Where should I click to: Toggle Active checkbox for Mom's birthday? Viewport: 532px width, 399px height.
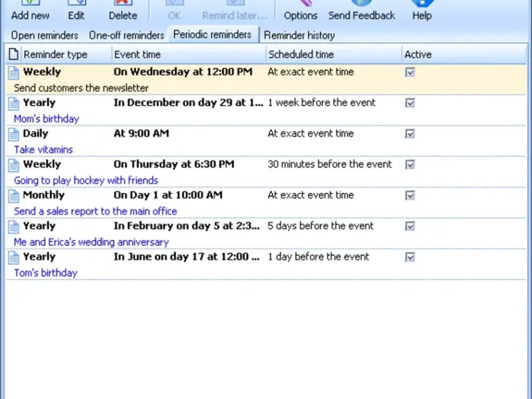pyautogui.click(x=410, y=103)
